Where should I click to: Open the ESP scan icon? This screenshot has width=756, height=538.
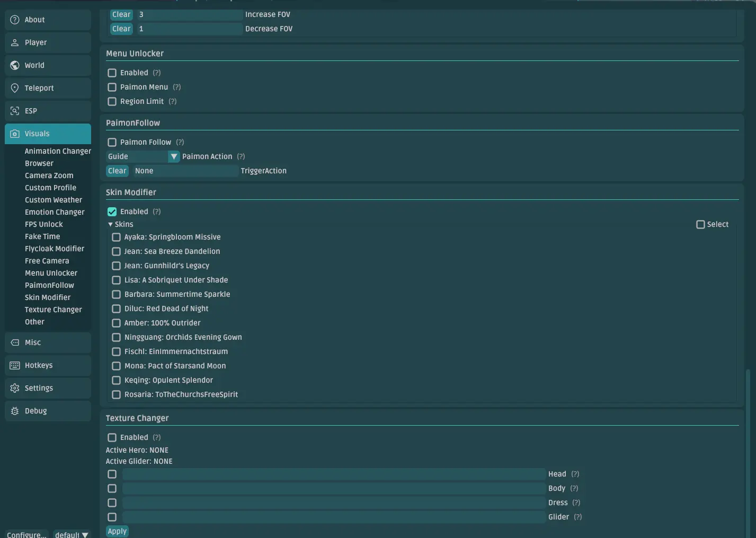[x=15, y=111]
